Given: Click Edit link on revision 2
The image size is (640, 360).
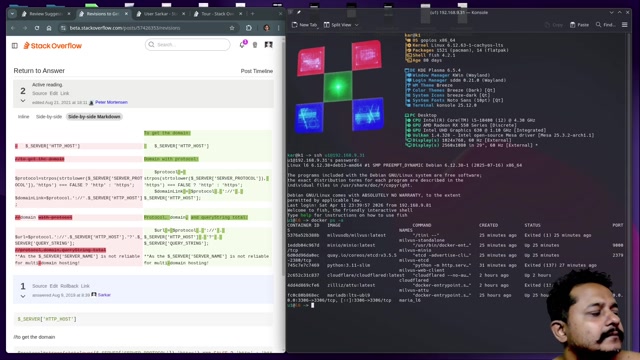Looking at the screenshot, I should [x=54, y=93].
